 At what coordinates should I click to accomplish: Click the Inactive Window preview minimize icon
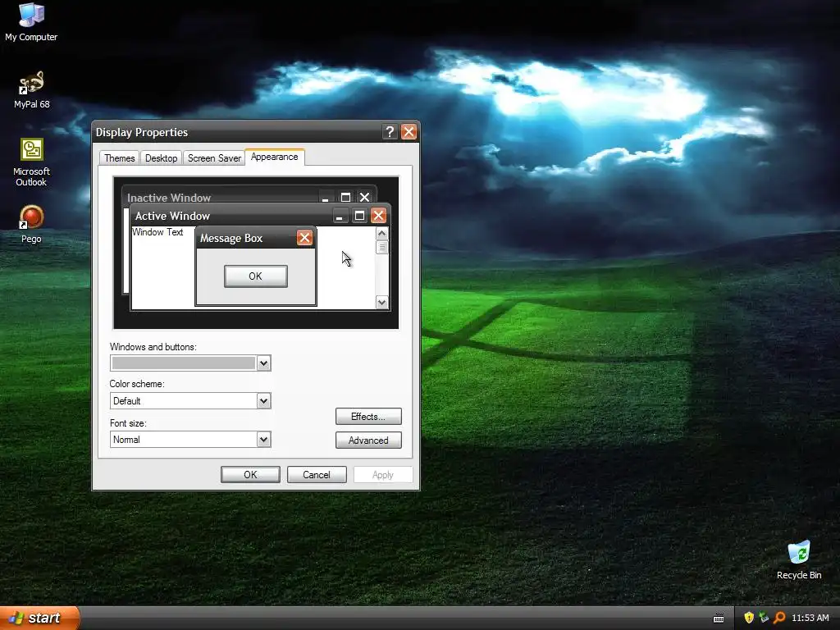click(325, 198)
